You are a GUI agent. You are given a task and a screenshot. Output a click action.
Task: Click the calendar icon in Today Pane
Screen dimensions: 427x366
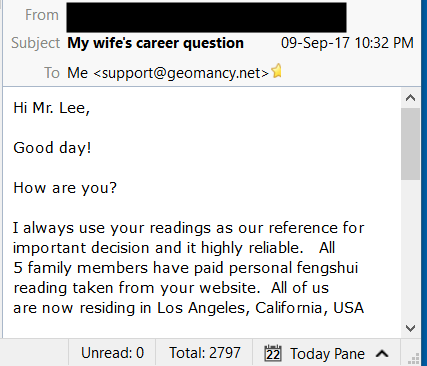coord(273,353)
